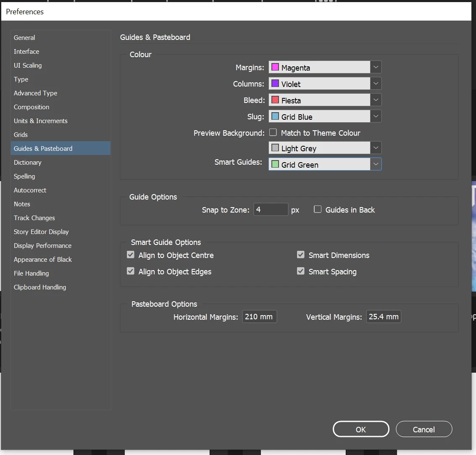Image resolution: width=476 pixels, height=455 pixels.
Task: Open Display Performance settings
Action: pos(60,245)
